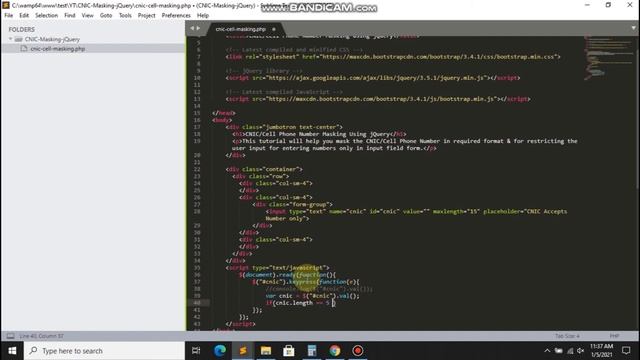640x360 pixels.
Task: Click the Sublime Text title bar icon
Action: [x=5, y=5]
